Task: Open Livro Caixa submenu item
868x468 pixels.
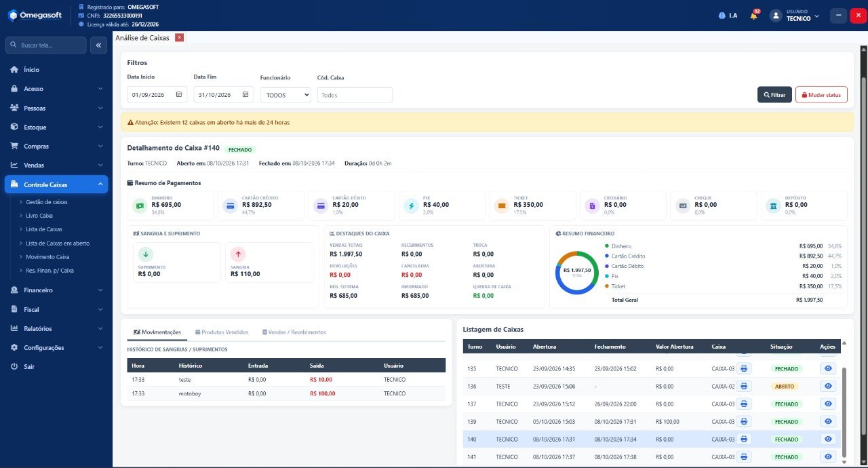Action: click(x=39, y=216)
